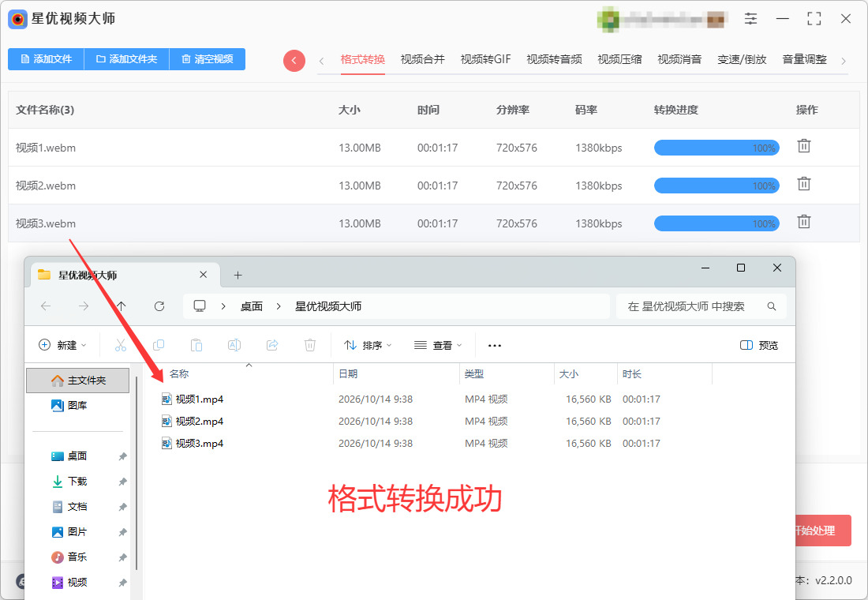Image resolution: width=868 pixels, height=600 pixels.
Task: Open 下载 in Explorer sidebar
Action: pos(77,482)
